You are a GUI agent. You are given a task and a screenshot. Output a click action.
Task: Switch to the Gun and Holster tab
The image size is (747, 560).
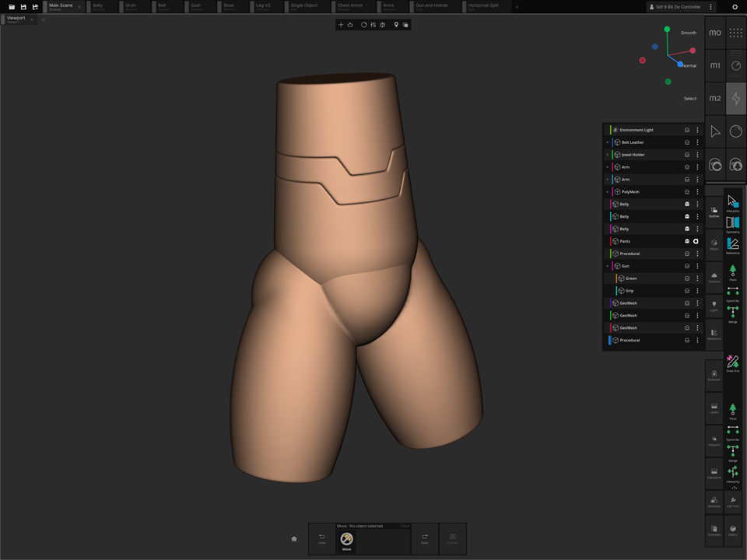pyautogui.click(x=436, y=7)
